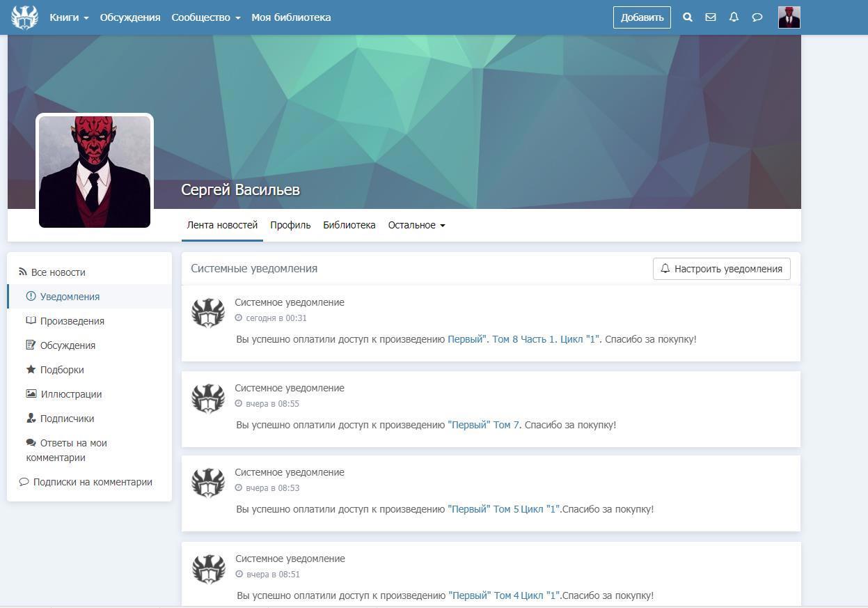Screen dimensions: 868x608
Task: Expand the Книги dropdown menu
Action: pyautogui.click(x=69, y=17)
